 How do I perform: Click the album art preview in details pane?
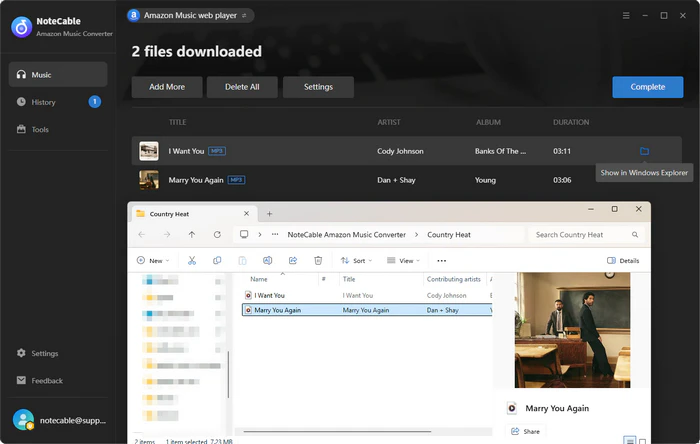[x=572, y=330]
